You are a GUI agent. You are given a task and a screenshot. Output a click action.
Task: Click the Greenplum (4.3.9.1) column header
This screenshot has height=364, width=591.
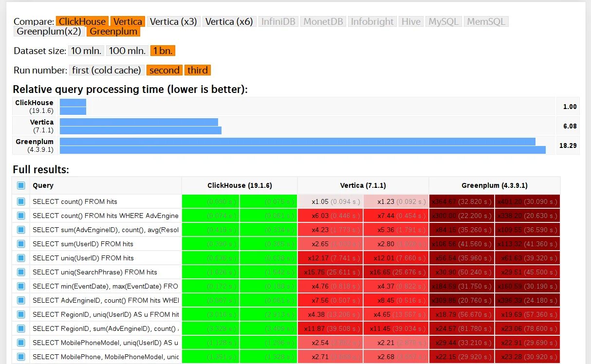click(x=495, y=185)
